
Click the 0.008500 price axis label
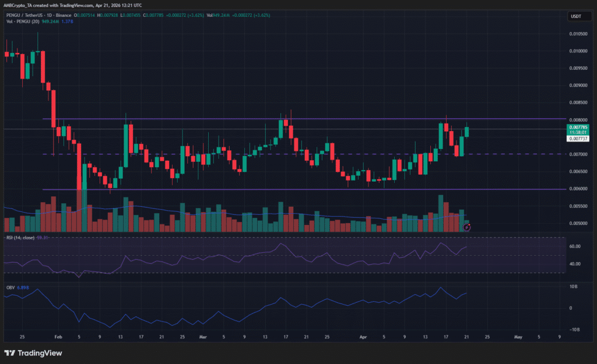578,103
